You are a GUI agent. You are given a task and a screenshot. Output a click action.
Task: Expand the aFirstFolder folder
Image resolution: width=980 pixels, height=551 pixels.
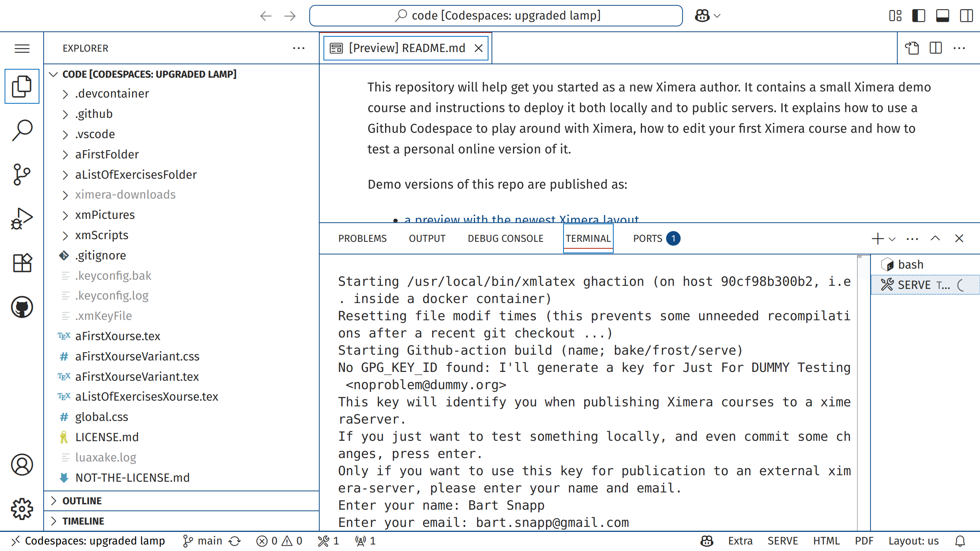tap(107, 154)
